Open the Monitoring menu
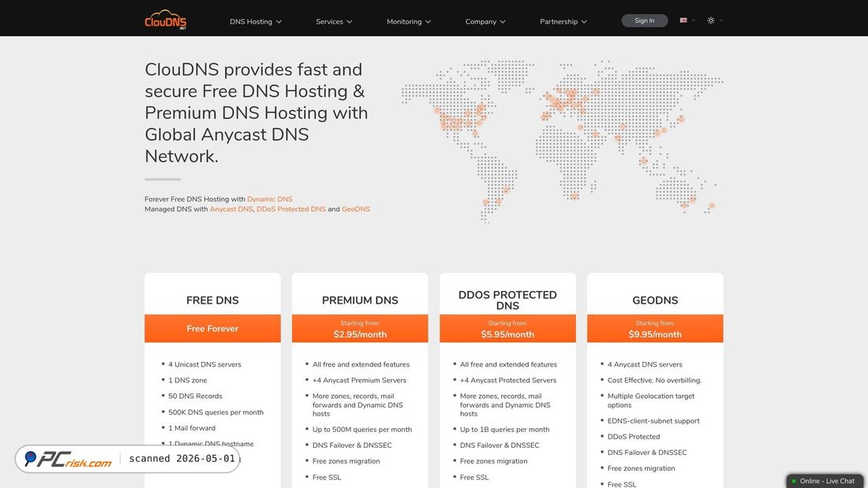868x488 pixels. [409, 21]
